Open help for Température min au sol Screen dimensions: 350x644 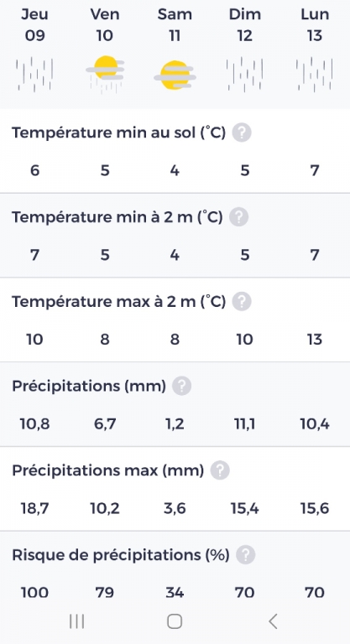coord(242,132)
